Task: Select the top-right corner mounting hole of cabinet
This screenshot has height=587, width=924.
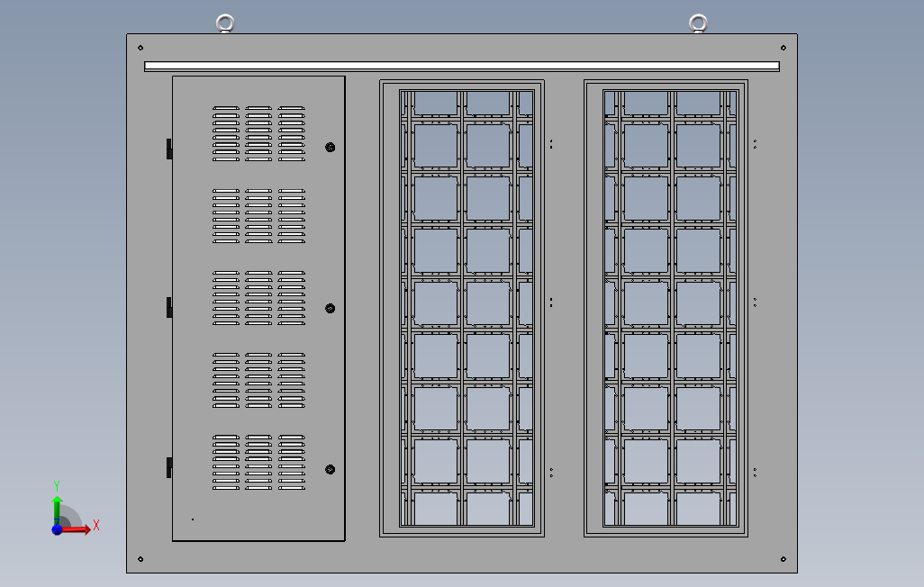Action: 784,48
